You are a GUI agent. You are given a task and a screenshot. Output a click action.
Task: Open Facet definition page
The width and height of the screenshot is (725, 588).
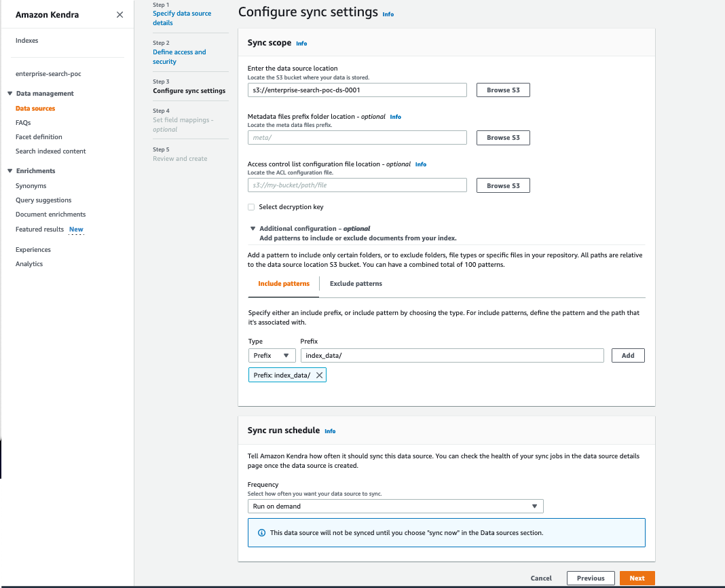tap(39, 137)
